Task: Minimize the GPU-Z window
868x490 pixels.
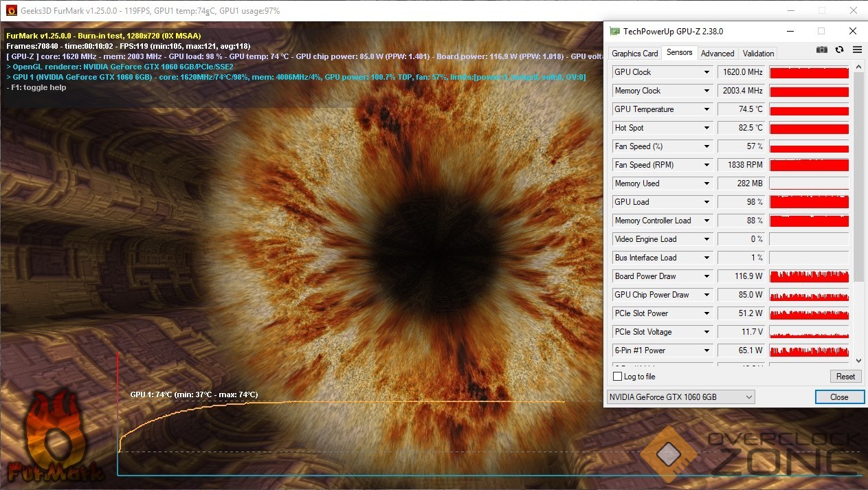Action: [x=789, y=31]
